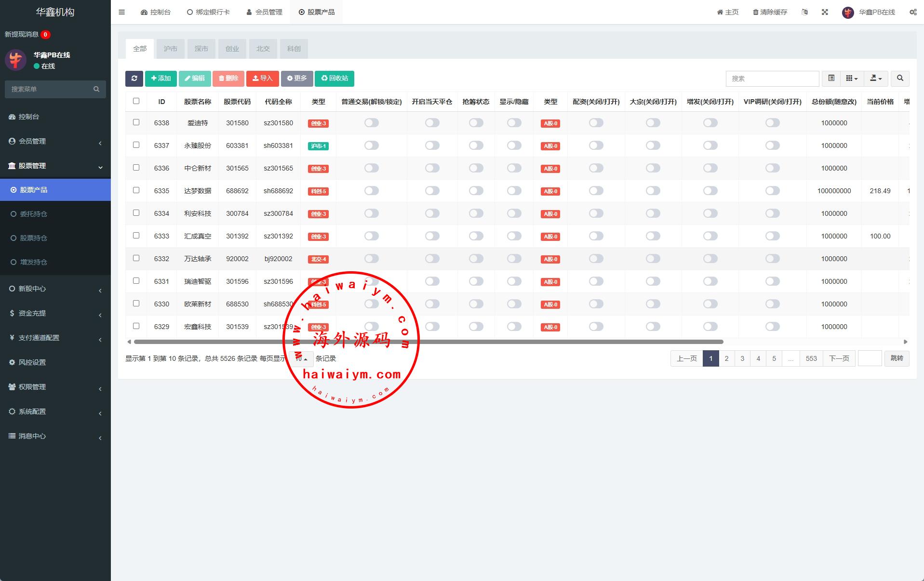Screen dimensions: 924x581
Task: Click the language switch icon in top bar
Action: pyautogui.click(x=804, y=12)
